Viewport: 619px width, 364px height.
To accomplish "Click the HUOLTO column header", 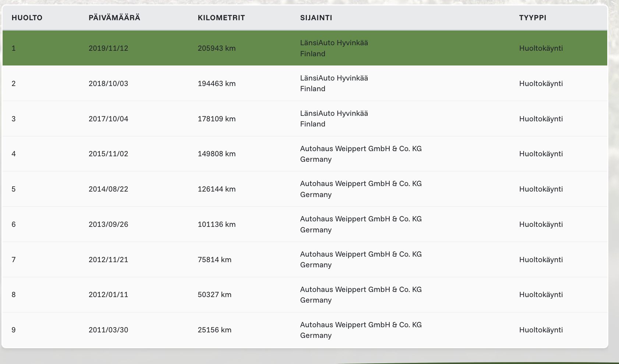I will tap(27, 18).
